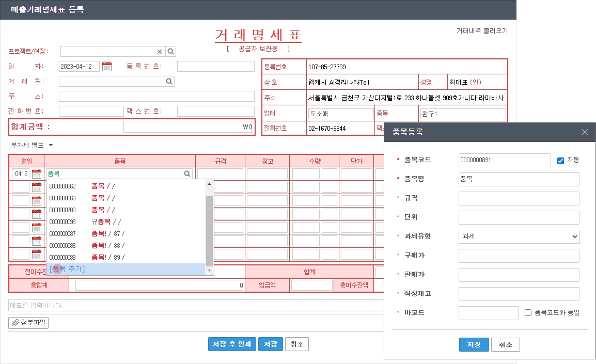The width and height of the screenshot is (596, 364).
Task: Click 저장 button in 품목등록 dialog
Action: pyautogui.click(x=474, y=345)
